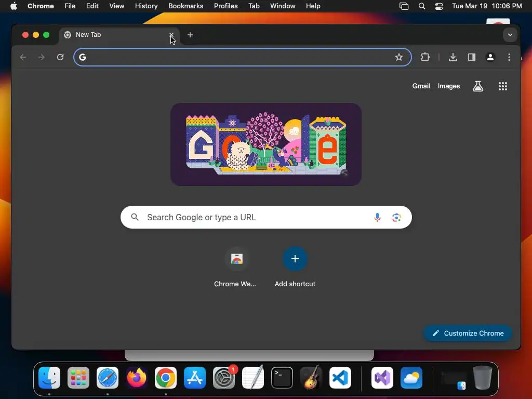Bookmark this tab with the star icon
This screenshot has width=532, height=399.
tap(398, 57)
